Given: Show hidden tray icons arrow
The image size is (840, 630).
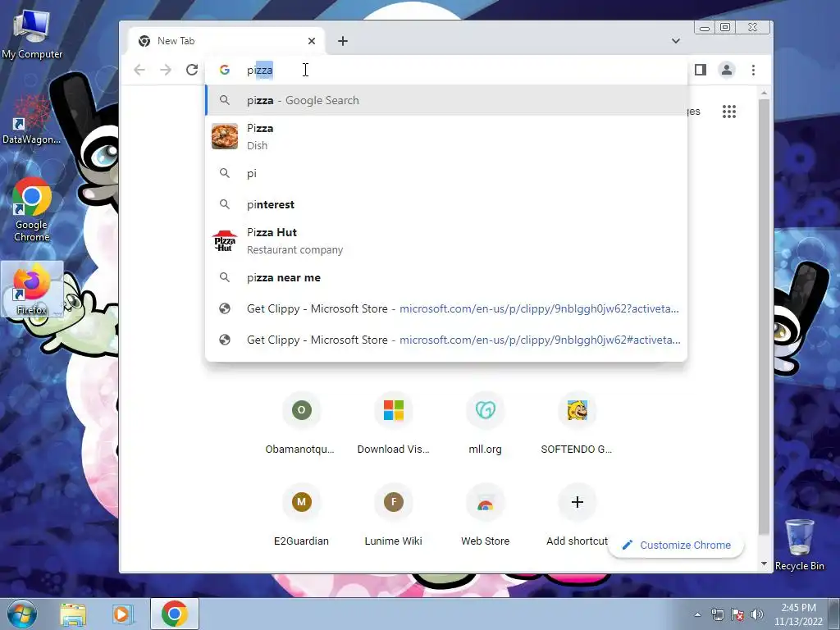Looking at the screenshot, I should pos(697,614).
